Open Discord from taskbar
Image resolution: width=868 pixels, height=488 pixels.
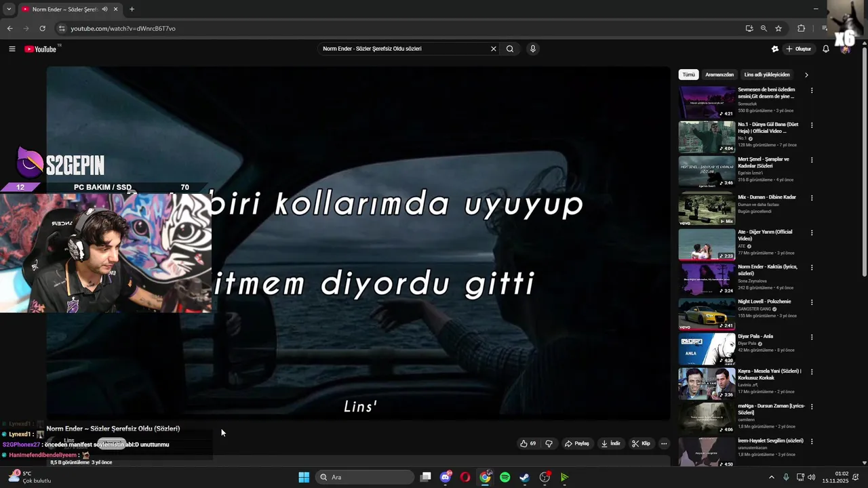(446, 477)
